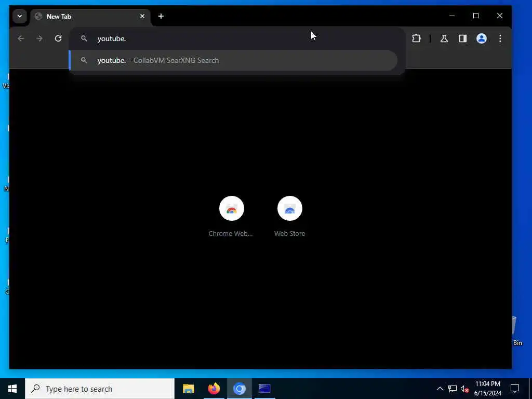Open Chrome Labs flask icon
Screen dimensions: 532x399
(x=444, y=38)
